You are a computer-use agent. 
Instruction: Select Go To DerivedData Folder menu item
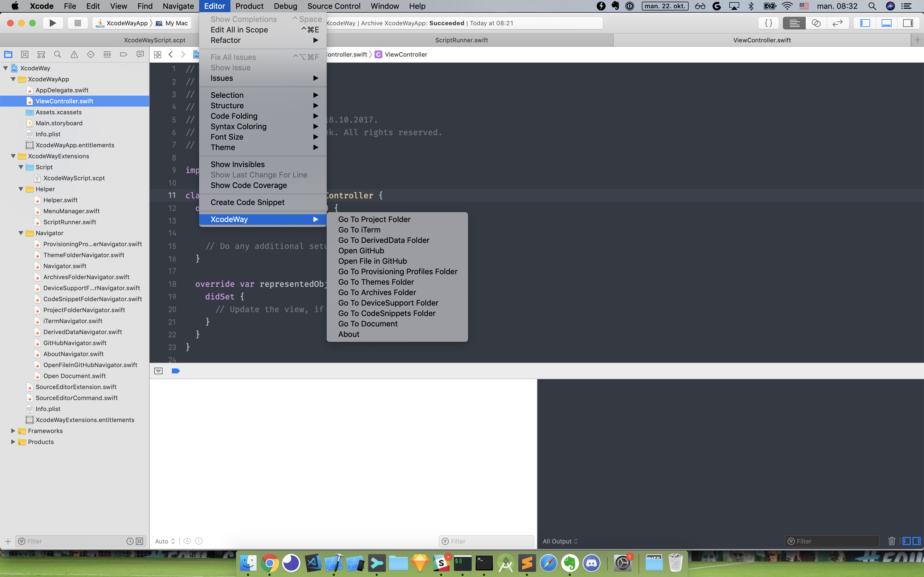[383, 240]
